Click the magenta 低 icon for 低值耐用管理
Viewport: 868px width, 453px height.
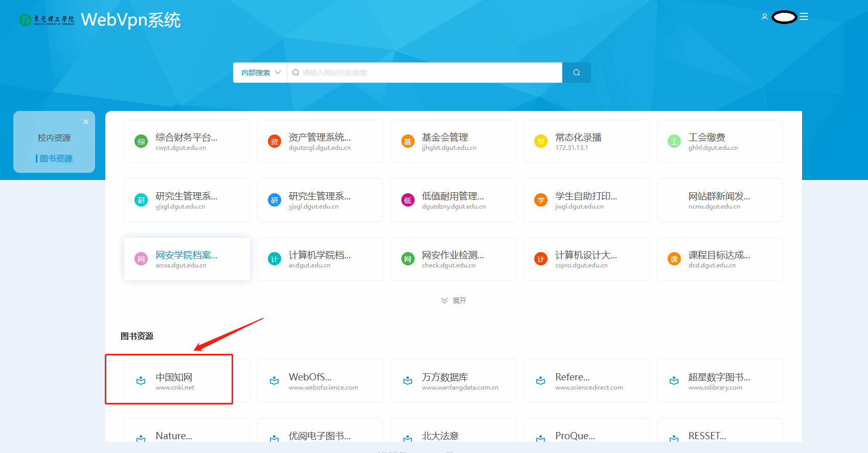coord(408,200)
